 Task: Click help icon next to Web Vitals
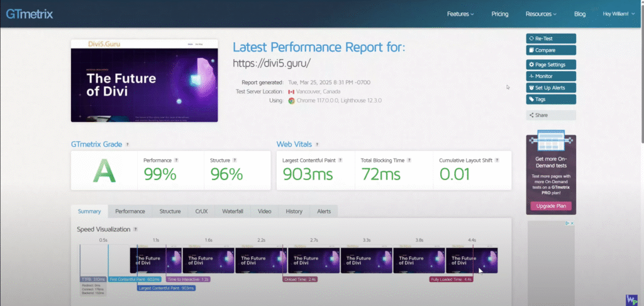tap(317, 145)
